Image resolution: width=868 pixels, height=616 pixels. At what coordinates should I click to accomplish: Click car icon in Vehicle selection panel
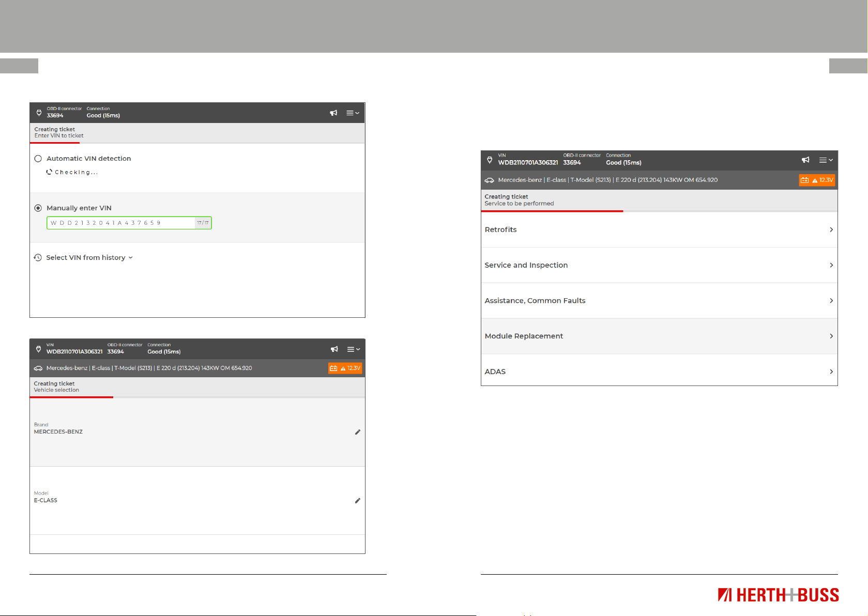pos(38,368)
